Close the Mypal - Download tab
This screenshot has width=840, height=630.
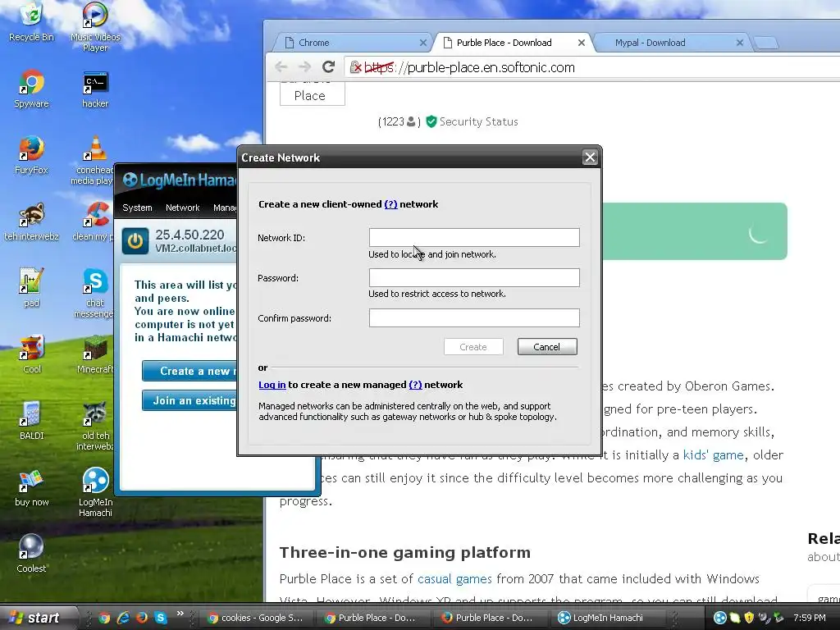point(740,43)
